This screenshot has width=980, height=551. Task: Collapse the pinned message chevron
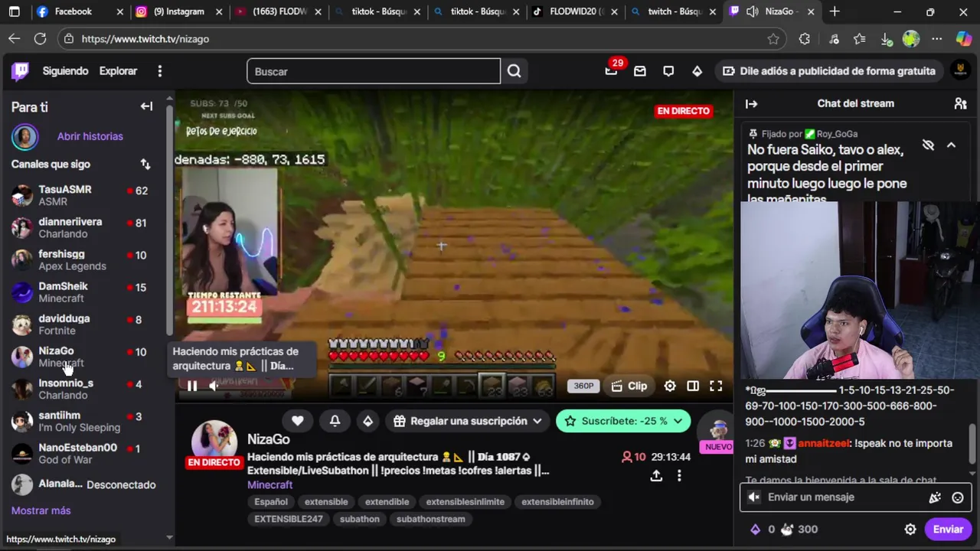(951, 145)
